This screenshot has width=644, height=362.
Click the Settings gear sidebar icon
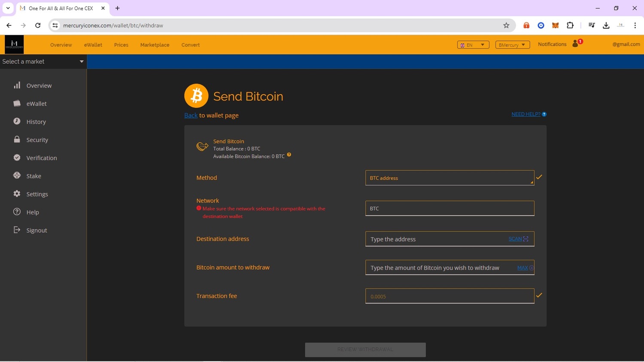(x=17, y=193)
